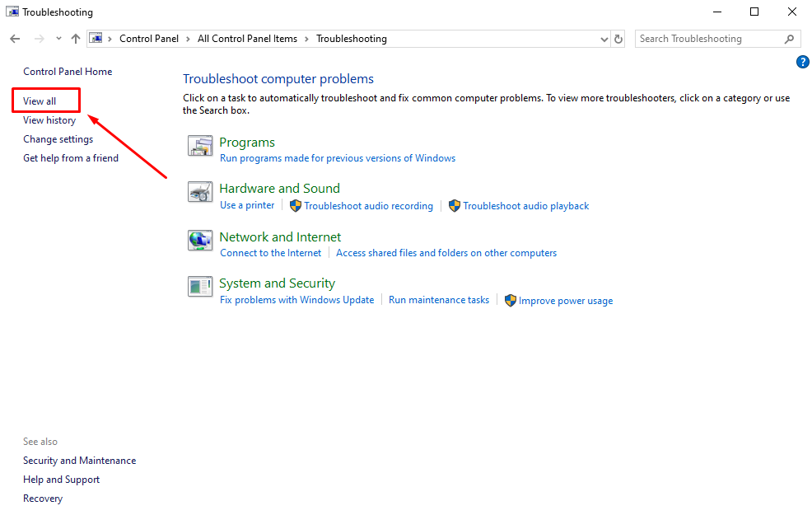Click the Control Panel icon in address bar
Viewport: 812px width, 515px height.
pyautogui.click(x=96, y=39)
